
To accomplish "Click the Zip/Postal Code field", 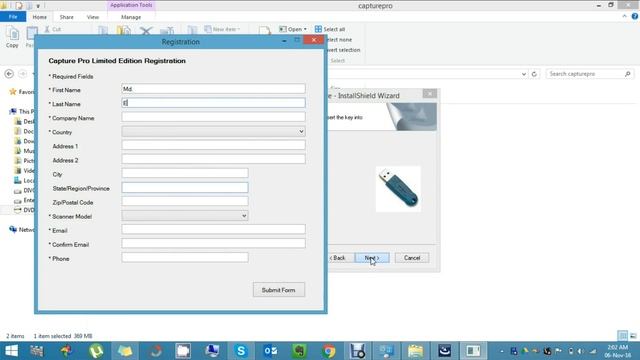I will pyautogui.click(x=184, y=201).
